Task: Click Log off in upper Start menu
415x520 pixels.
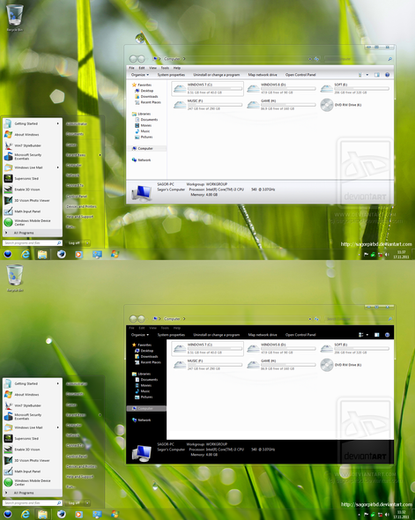Action: (74, 243)
